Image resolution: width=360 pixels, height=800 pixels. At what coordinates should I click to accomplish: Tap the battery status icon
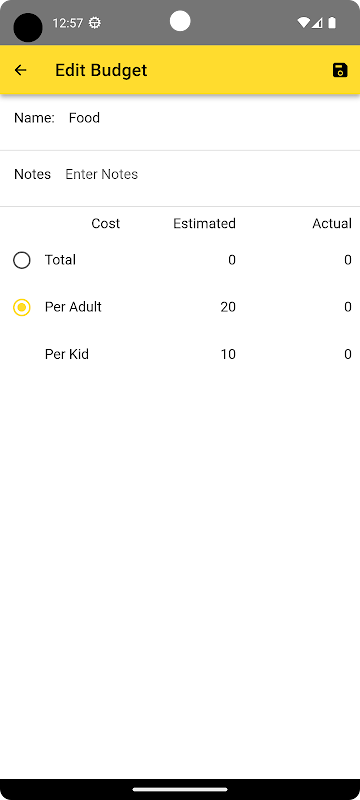click(332, 23)
